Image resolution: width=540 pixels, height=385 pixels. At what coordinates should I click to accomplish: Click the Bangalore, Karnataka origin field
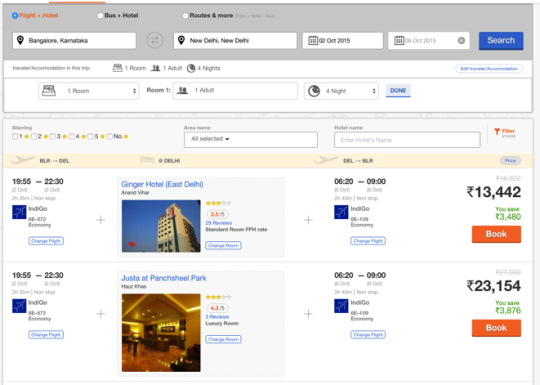pos(74,41)
